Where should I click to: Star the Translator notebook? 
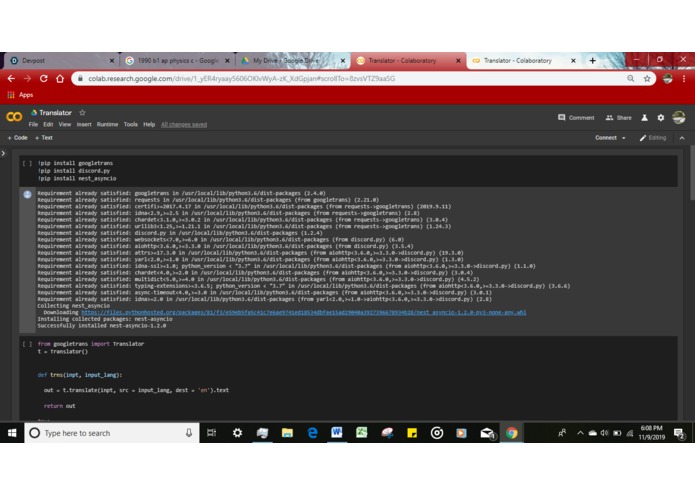[x=82, y=113]
